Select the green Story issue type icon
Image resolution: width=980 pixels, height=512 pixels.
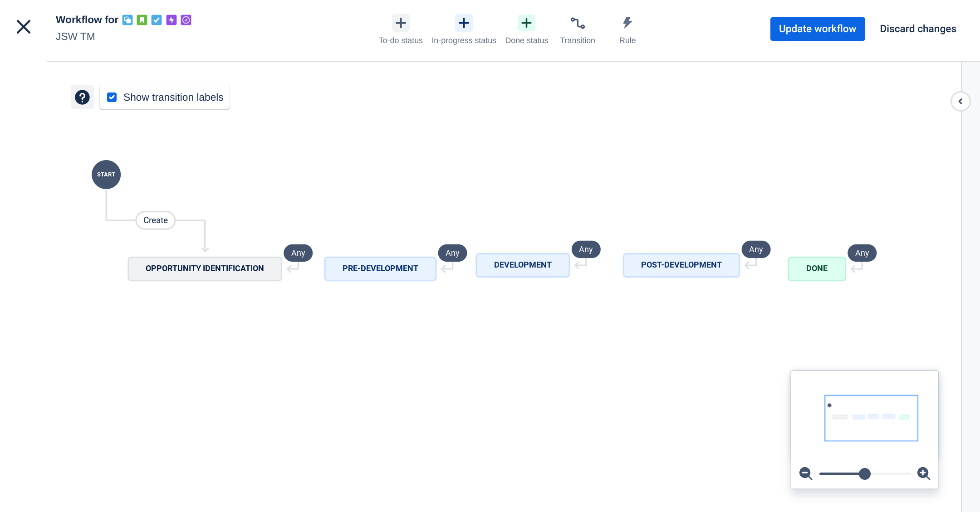(x=142, y=20)
